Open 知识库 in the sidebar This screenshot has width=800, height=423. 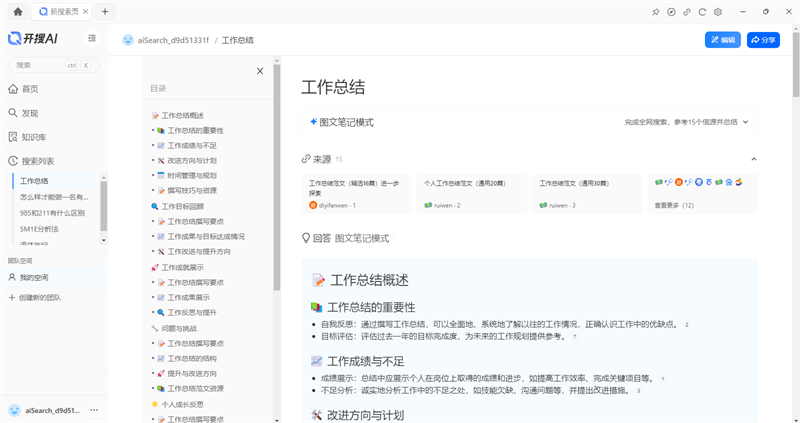(x=33, y=137)
